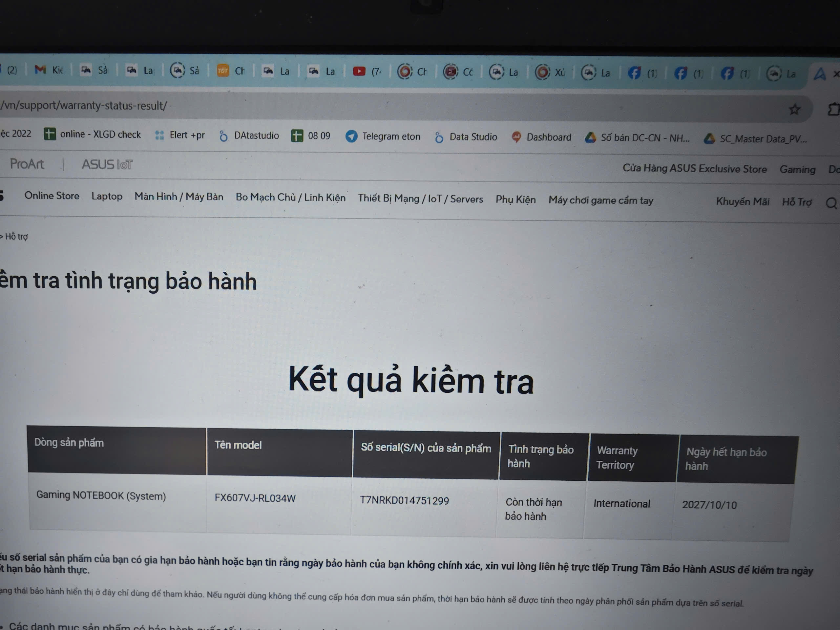Viewport: 840px width, 630px height.
Task: Open the Màn Hình / Máy Bàn menu
Action: click(179, 197)
